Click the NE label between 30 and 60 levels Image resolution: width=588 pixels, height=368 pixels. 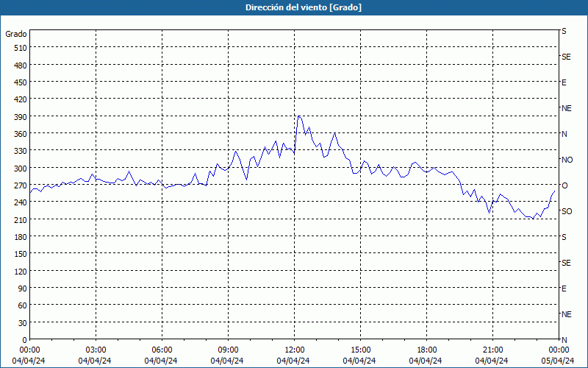click(x=566, y=314)
